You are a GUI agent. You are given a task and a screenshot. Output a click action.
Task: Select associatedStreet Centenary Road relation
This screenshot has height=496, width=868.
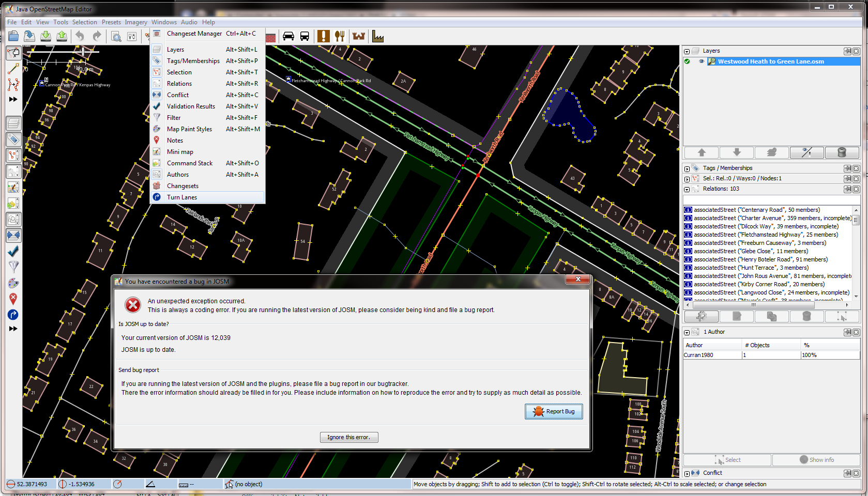[768, 210]
